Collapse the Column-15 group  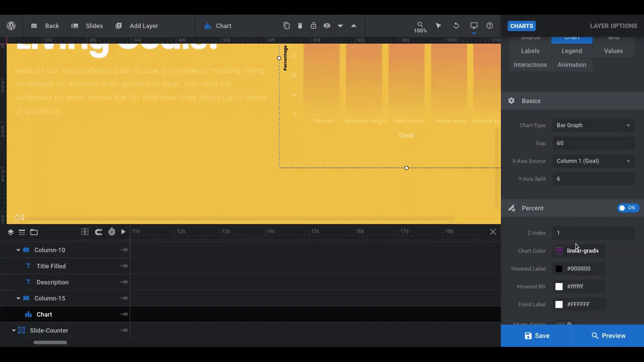(19, 298)
